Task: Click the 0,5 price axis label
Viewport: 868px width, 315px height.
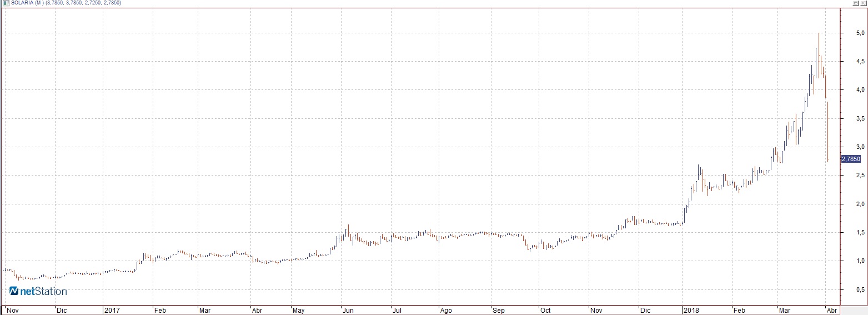Action: 859,290
